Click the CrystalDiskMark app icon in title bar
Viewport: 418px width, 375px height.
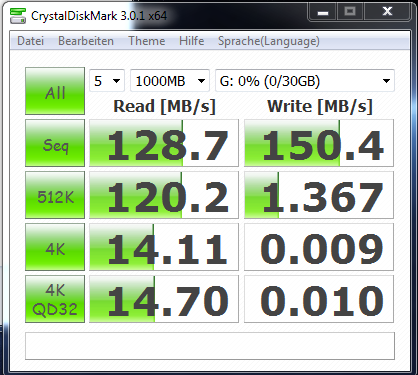18,16
